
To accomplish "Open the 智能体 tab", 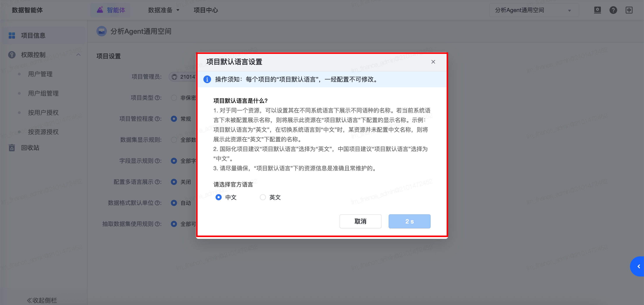I will (x=110, y=10).
